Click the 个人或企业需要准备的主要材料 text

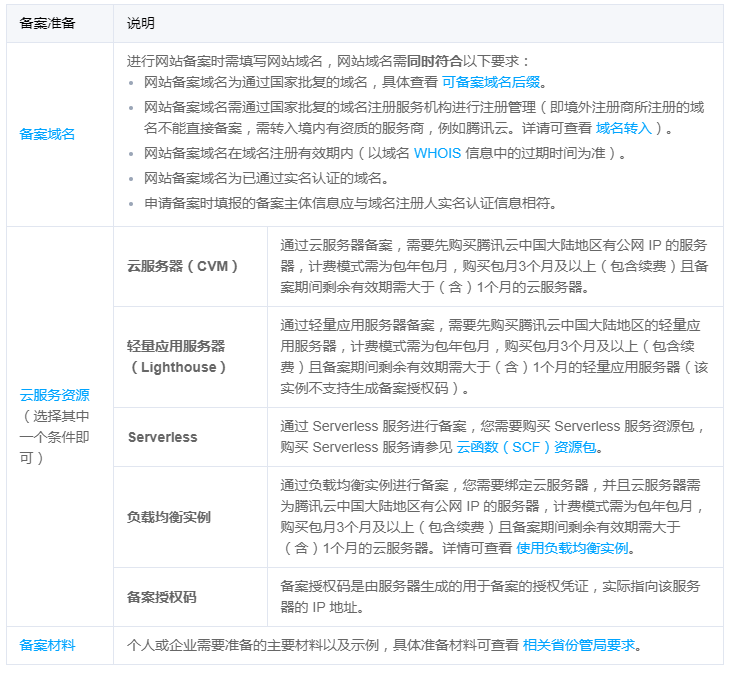[x=253, y=645]
